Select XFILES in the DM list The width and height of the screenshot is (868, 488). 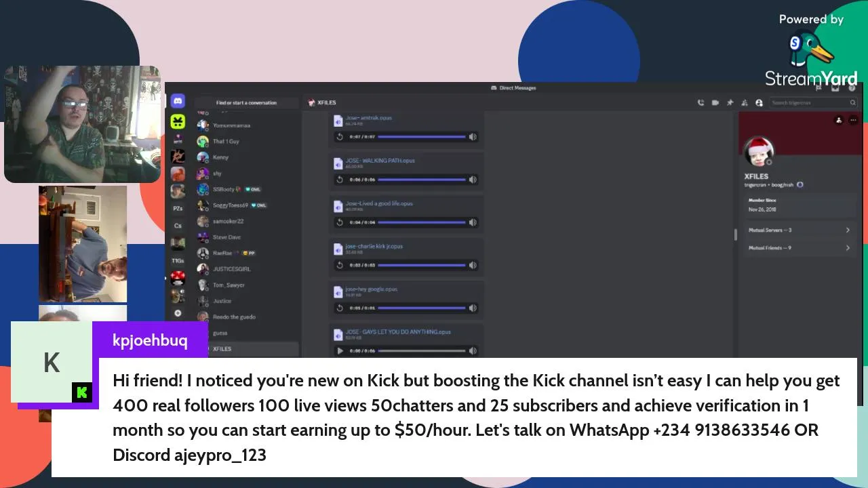(x=247, y=349)
